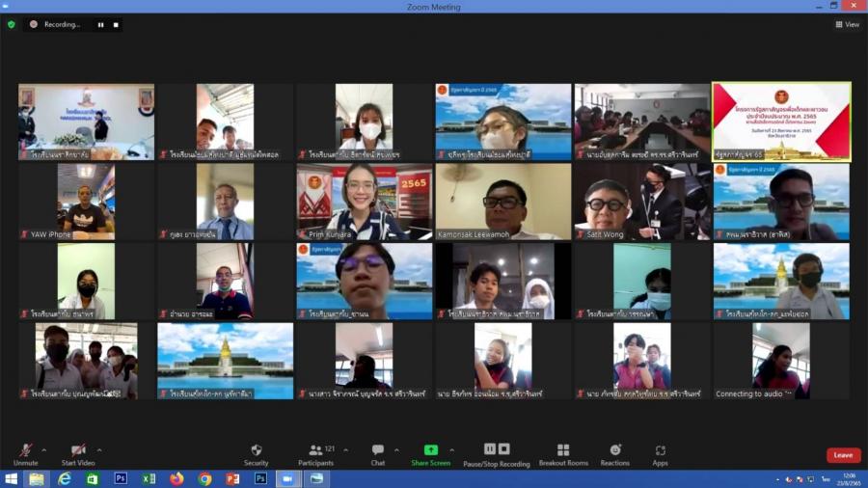Screen dimensions: 868x488
Task: Click the Leave meeting button
Action: (x=843, y=455)
